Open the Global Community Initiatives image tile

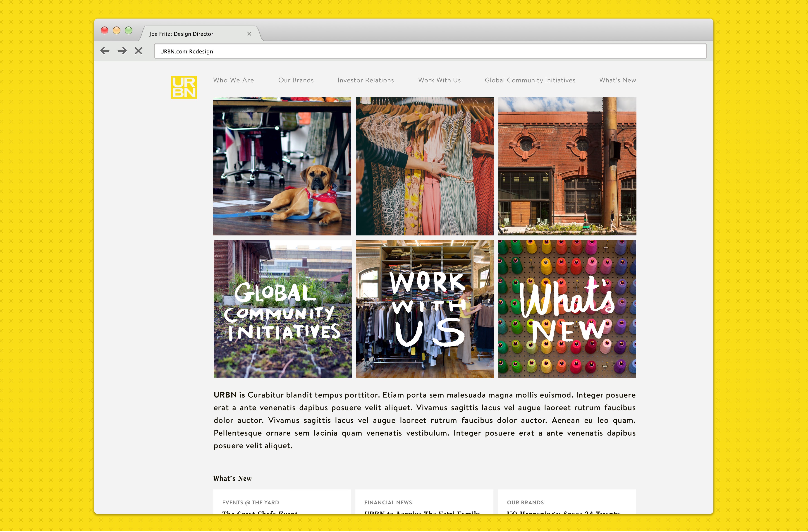pyautogui.click(x=282, y=309)
